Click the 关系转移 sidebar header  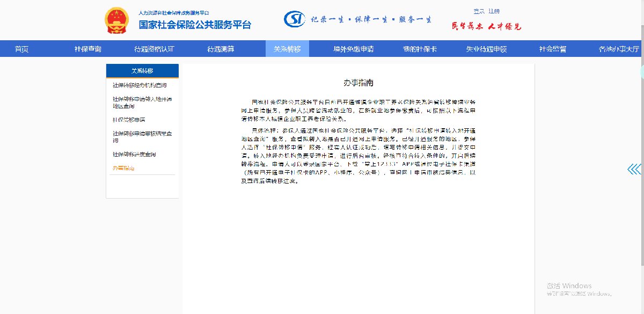click(142, 71)
